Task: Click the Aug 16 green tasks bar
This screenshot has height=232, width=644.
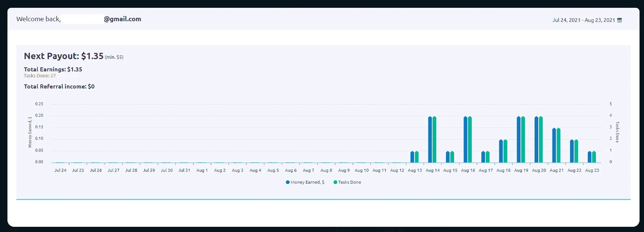Action: point(470,139)
